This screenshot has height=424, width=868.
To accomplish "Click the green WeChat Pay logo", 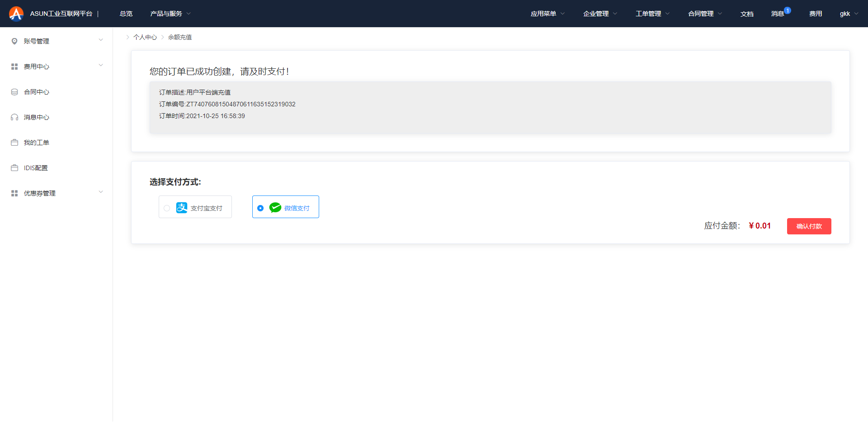I will [275, 208].
